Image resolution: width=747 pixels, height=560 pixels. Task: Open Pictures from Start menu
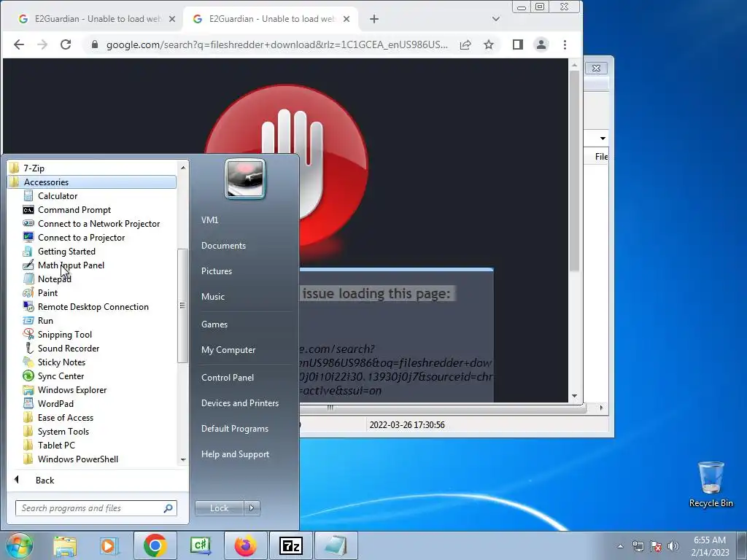pos(216,271)
